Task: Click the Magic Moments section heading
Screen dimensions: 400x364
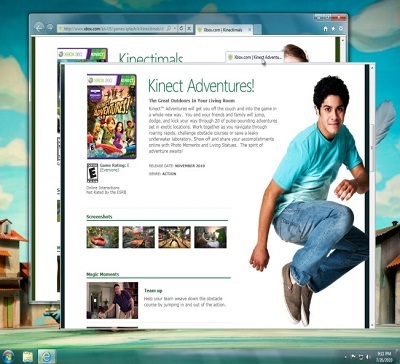Action: pyautogui.click(x=103, y=274)
